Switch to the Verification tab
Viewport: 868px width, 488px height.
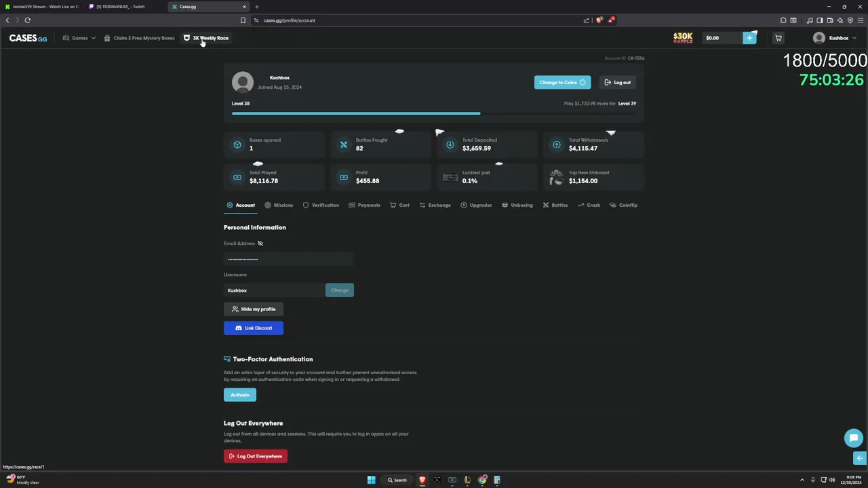321,205
